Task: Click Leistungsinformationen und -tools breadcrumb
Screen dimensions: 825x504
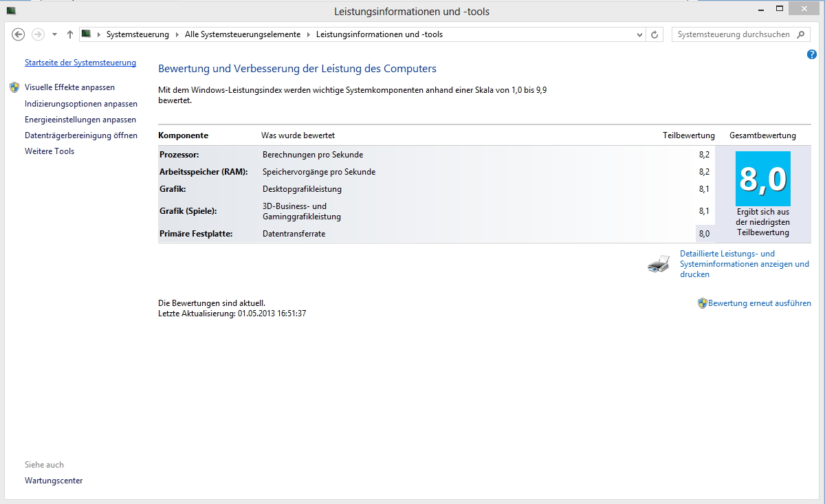Action: pos(379,34)
